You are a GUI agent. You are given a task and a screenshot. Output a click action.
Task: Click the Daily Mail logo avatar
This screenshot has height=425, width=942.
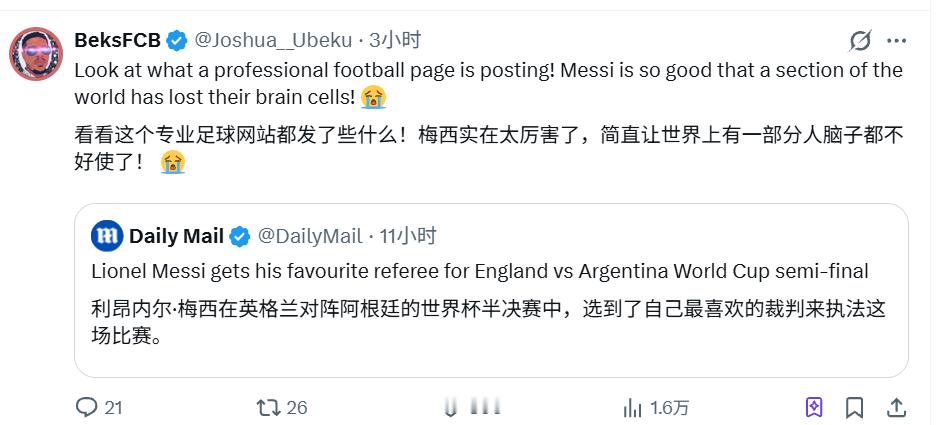click(x=107, y=236)
